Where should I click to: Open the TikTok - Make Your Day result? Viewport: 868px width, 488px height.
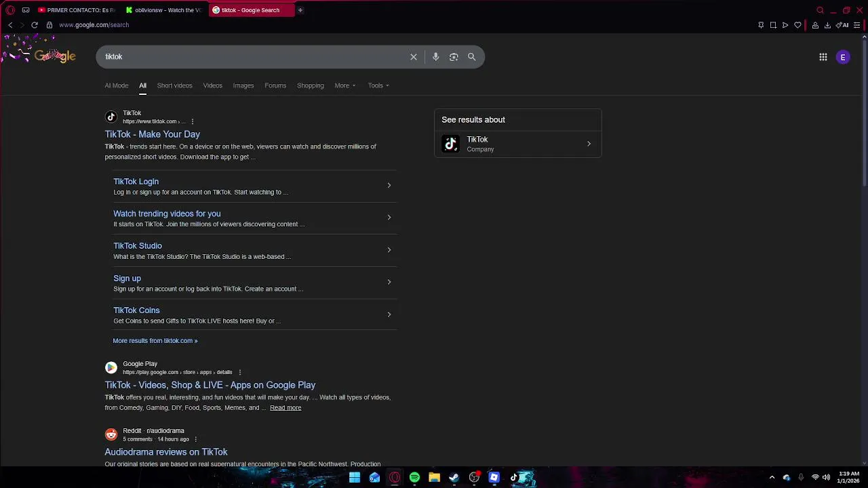pyautogui.click(x=152, y=134)
